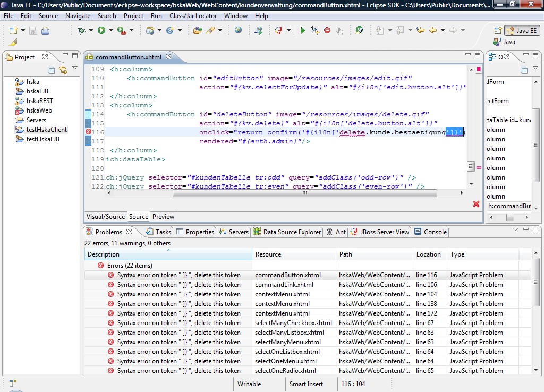Click the green Run launch button
Image resolution: width=544 pixels, height=392 pixels.
coord(101,30)
